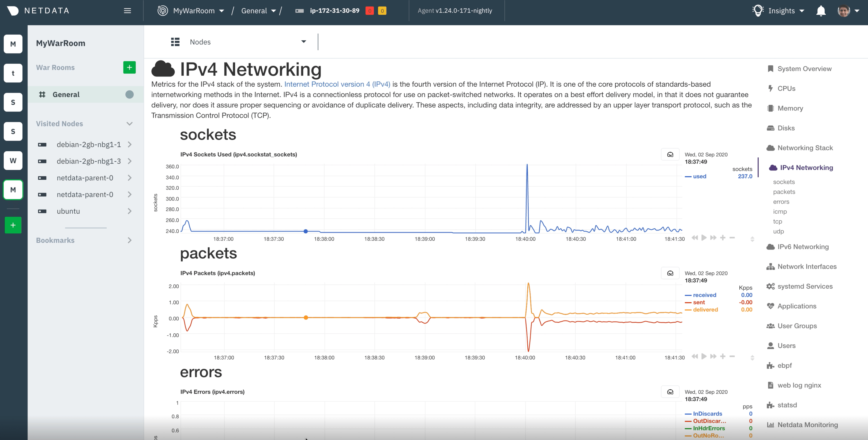Click the hamburger menu icon
Viewport: 868px width, 440px height.
[x=127, y=11]
